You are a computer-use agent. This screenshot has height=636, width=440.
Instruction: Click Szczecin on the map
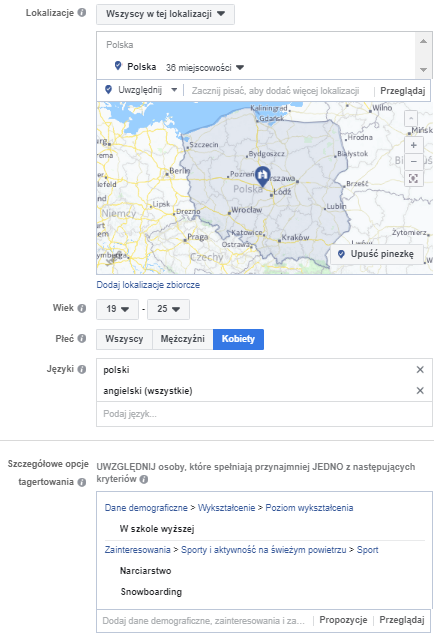coord(204,145)
